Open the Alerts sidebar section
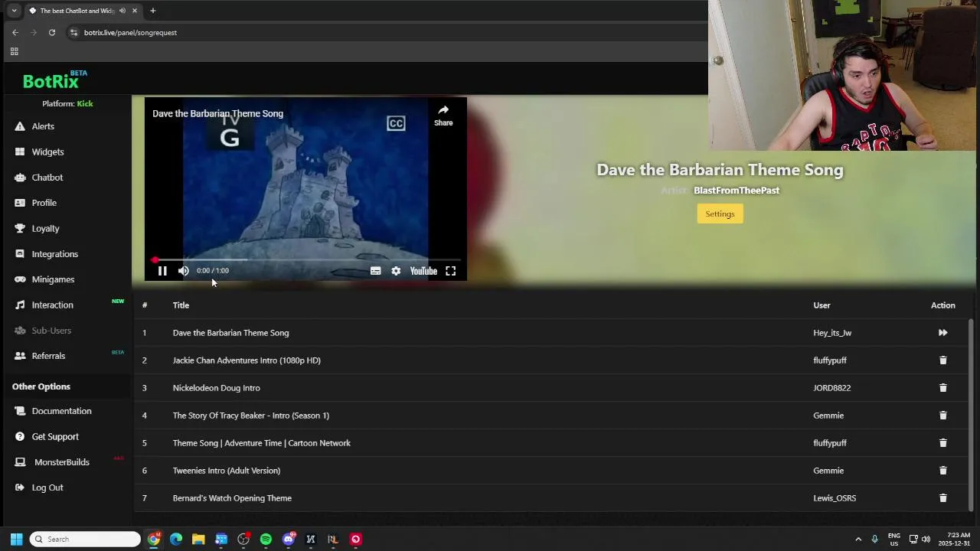The height and width of the screenshot is (551, 980). point(43,126)
